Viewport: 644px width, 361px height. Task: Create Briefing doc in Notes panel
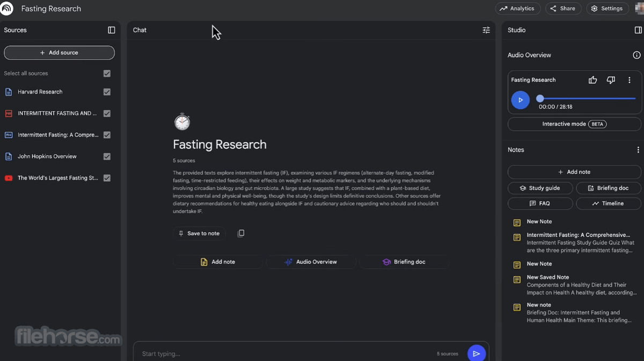coord(609,188)
